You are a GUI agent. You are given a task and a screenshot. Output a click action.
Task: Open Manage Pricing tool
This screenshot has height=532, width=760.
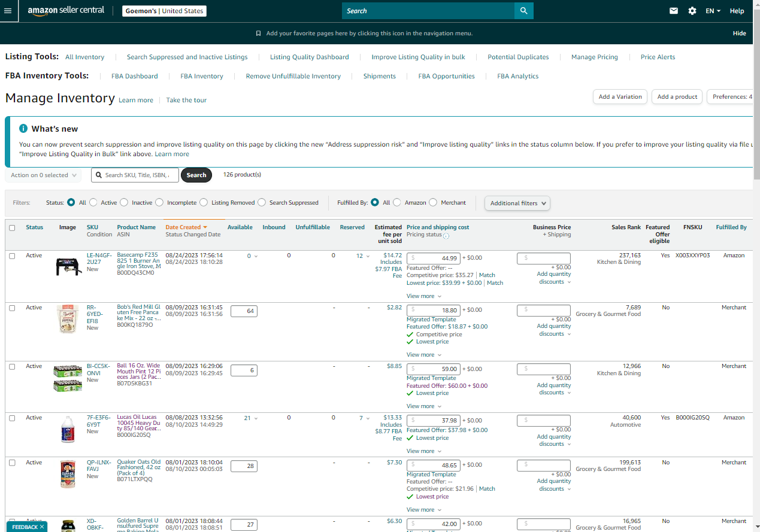click(x=594, y=57)
